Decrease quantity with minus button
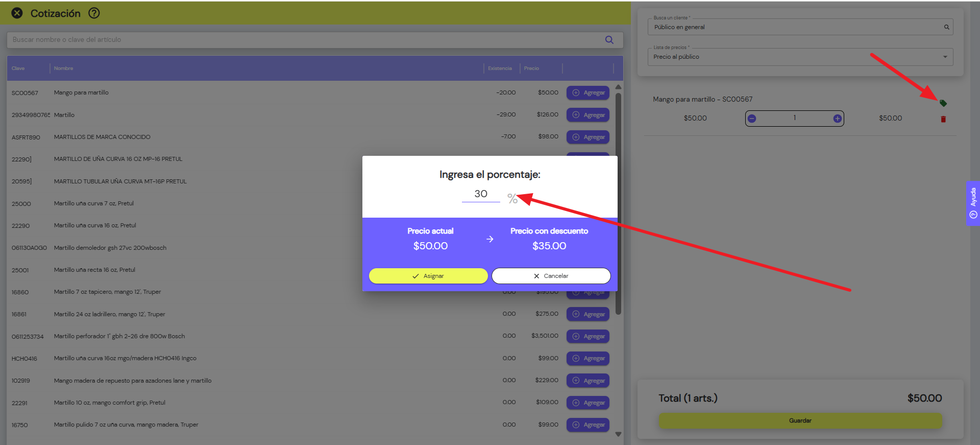 tap(752, 119)
